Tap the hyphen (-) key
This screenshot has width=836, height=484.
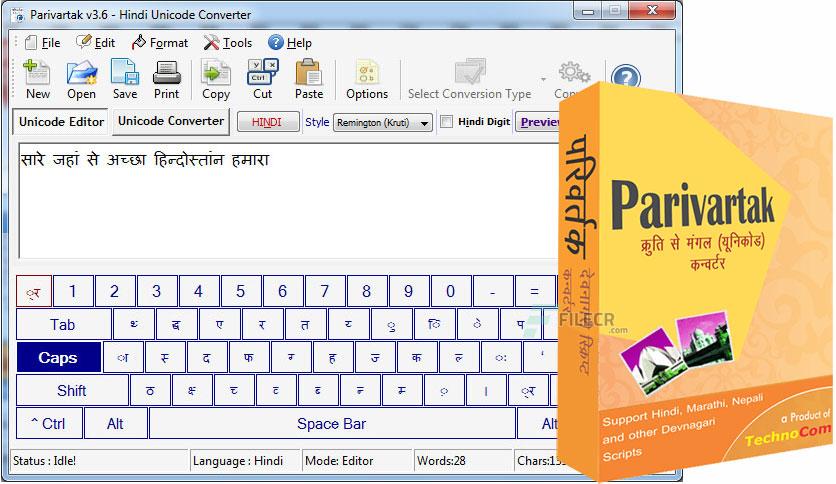[493, 291]
